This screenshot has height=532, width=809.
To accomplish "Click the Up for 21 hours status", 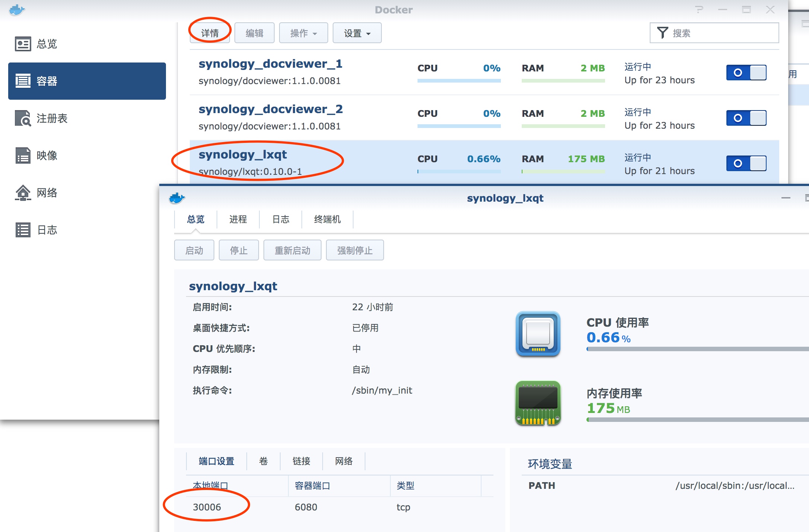I will [660, 171].
